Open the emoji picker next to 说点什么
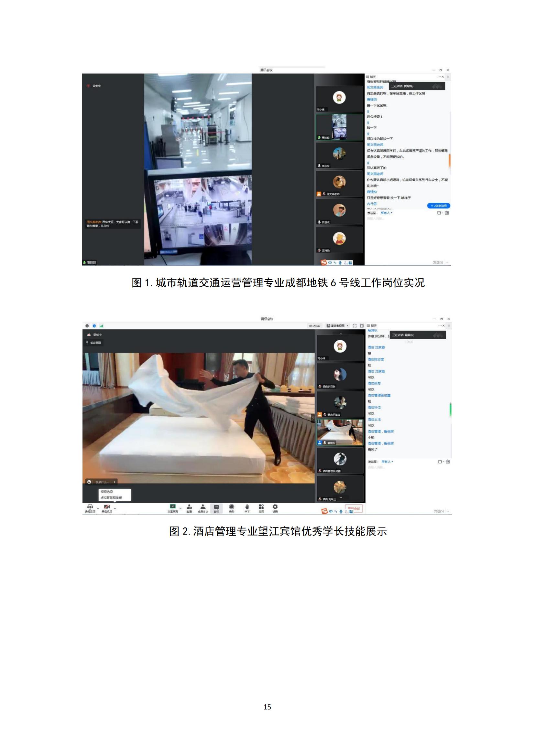Screen dimensions: 535x756 pos(89,482)
